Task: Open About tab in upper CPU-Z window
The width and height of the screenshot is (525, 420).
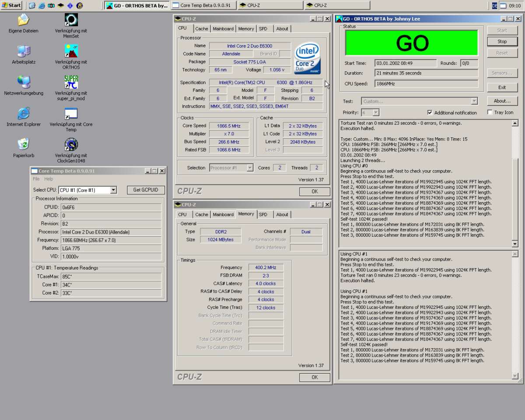Action: click(x=282, y=28)
